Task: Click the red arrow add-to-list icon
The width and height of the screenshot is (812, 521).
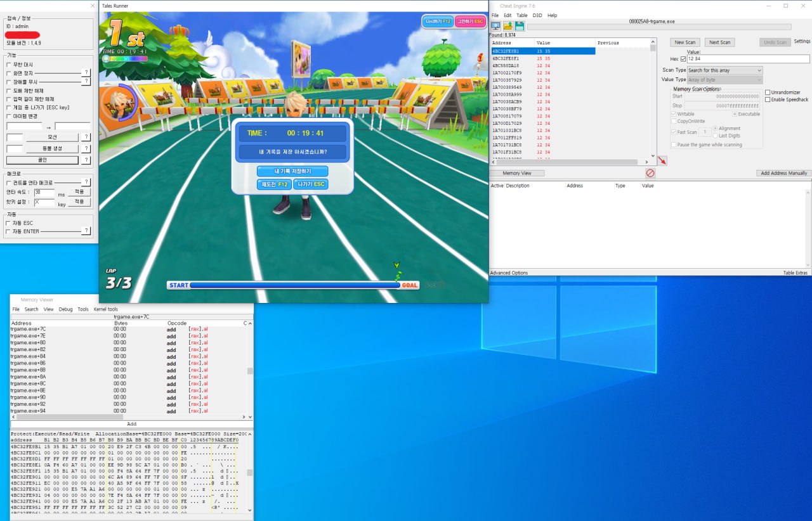Action: (662, 161)
